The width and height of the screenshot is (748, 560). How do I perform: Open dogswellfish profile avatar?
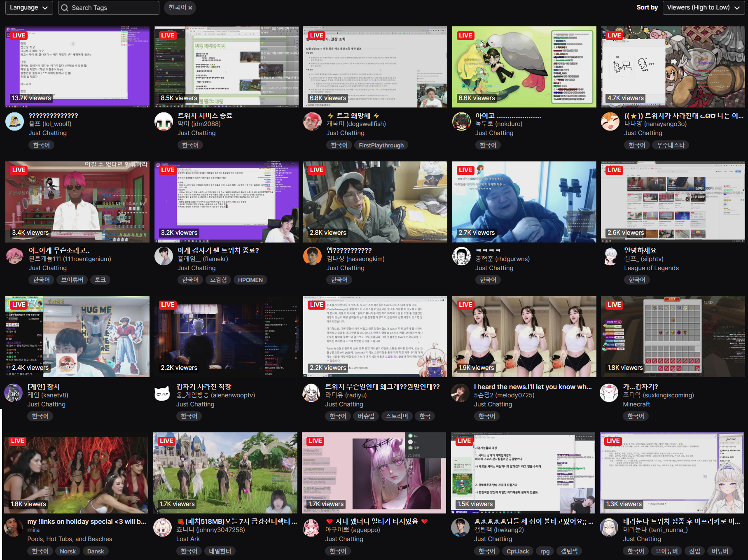(312, 122)
